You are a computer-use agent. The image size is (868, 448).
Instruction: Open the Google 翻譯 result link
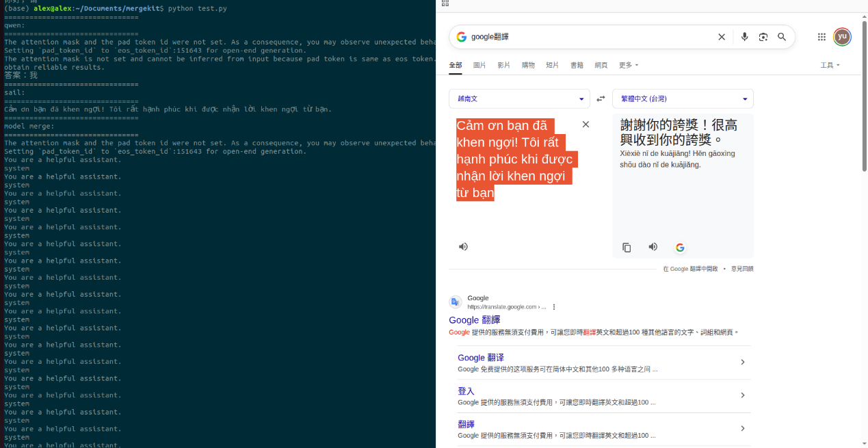point(474,320)
